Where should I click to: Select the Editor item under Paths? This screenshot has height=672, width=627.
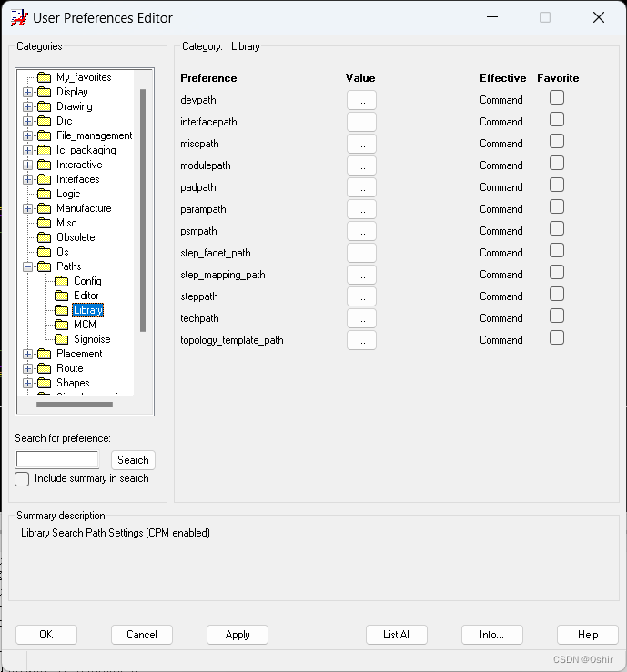point(86,296)
